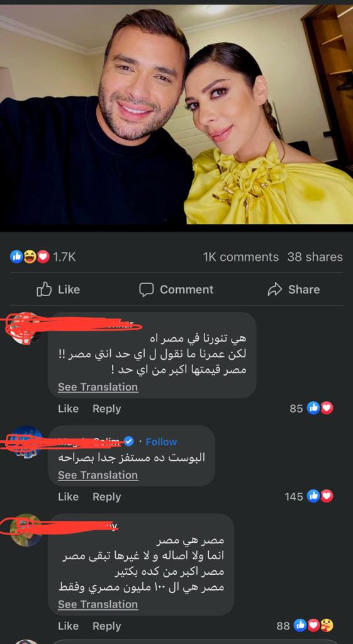Click See Translation on the third comment
The image size is (353, 644).
(x=98, y=604)
